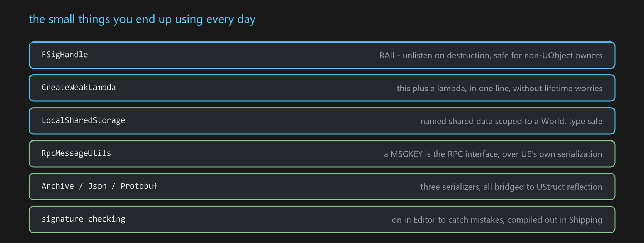Click the MSGKEY RPC interface description
644x243 pixels.
493,154
